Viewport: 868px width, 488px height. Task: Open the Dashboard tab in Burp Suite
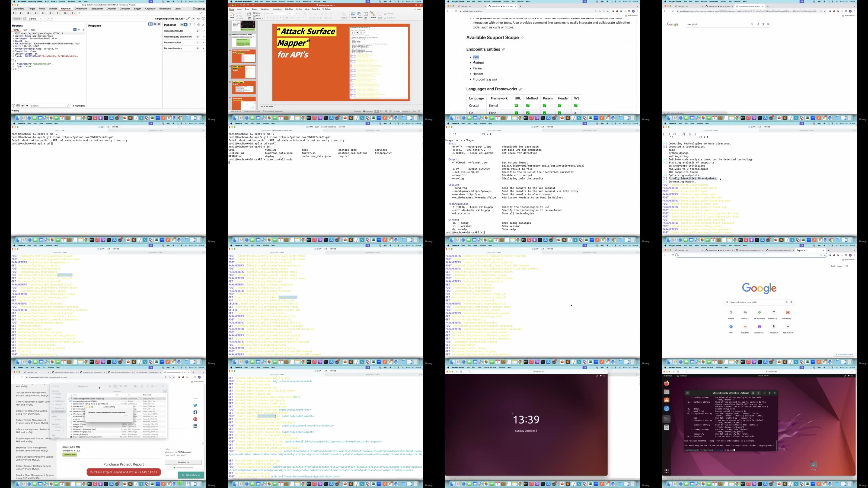click(x=18, y=9)
